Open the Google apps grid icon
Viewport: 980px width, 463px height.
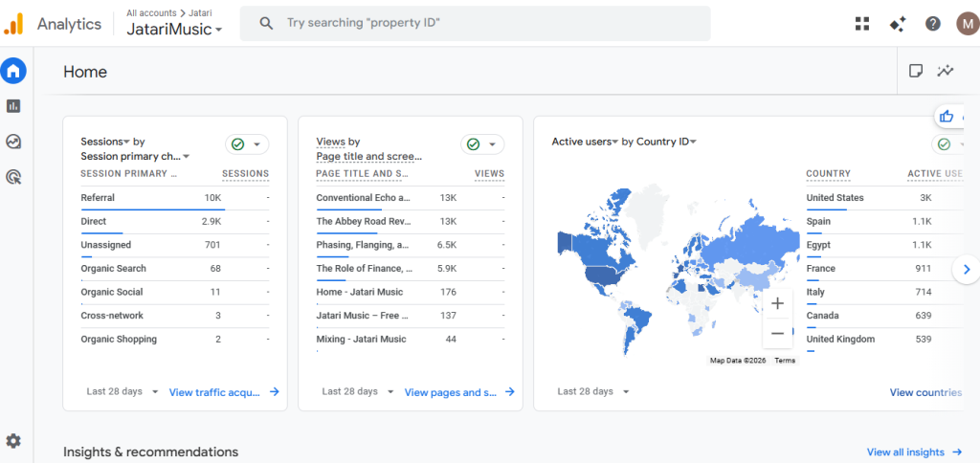[862, 24]
